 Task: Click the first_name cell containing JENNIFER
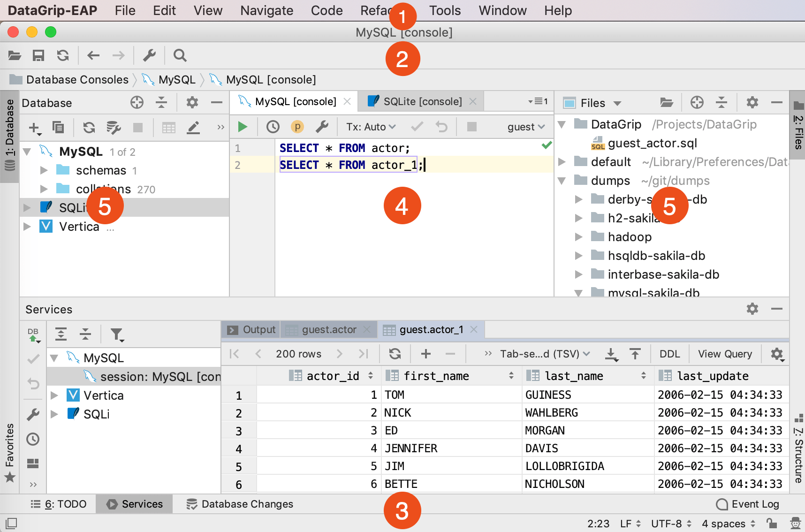(452, 448)
